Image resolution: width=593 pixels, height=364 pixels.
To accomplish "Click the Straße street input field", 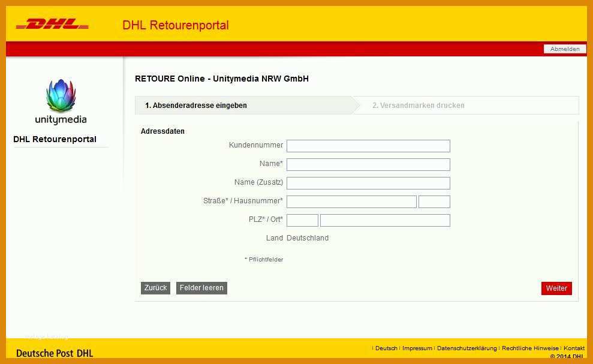I will click(351, 201).
